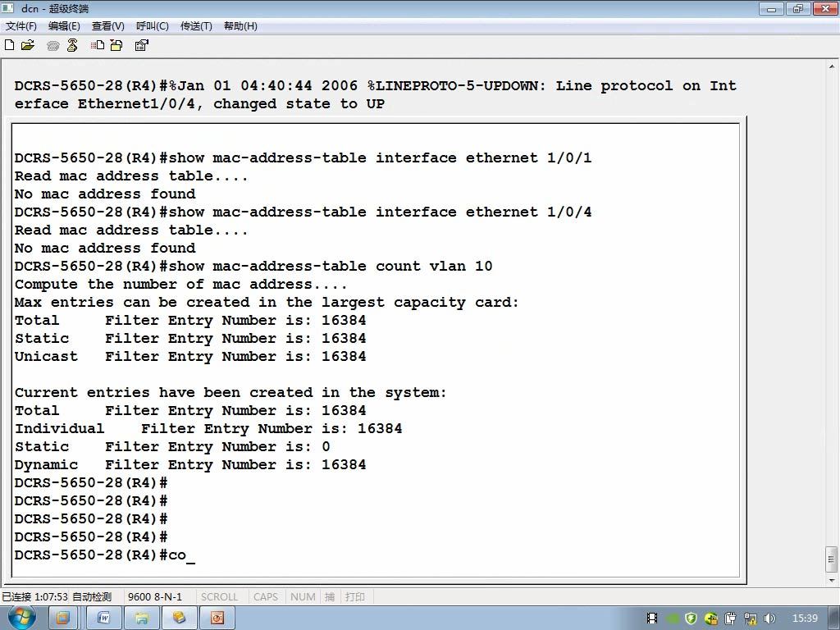The height and width of the screenshot is (630, 840).
Task: Click the yellow-green round tray icon
Action: point(711,619)
